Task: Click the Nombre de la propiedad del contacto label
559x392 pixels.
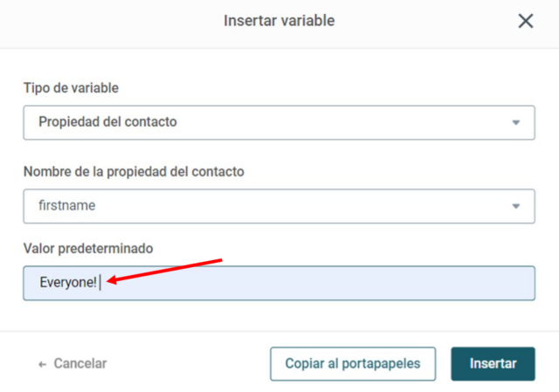Action: [x=134, y=172]
